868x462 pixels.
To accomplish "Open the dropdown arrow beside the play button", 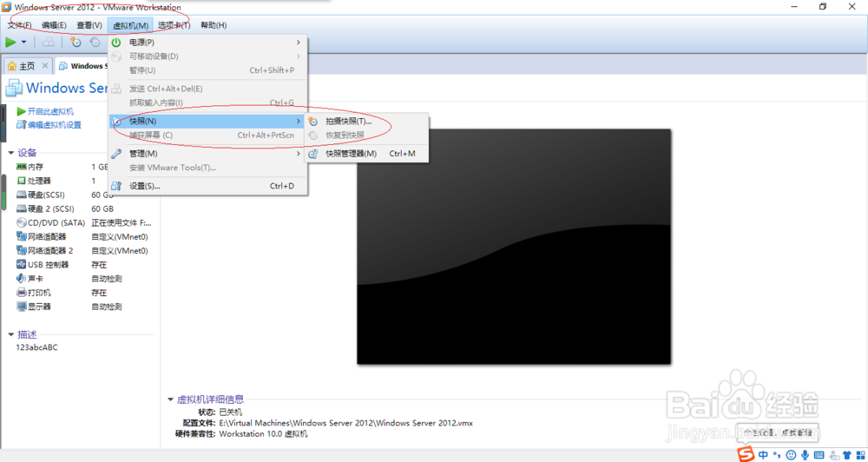I will coord(23,42).
